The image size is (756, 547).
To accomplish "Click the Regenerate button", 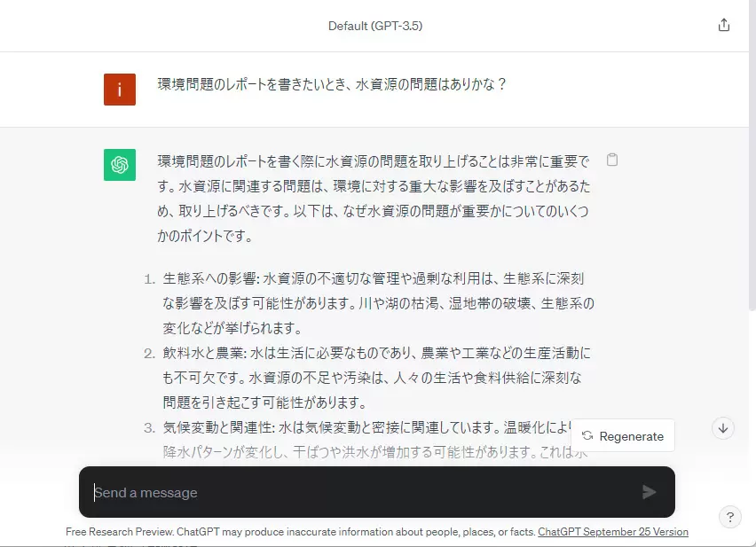I will click(x=623, y=436).
